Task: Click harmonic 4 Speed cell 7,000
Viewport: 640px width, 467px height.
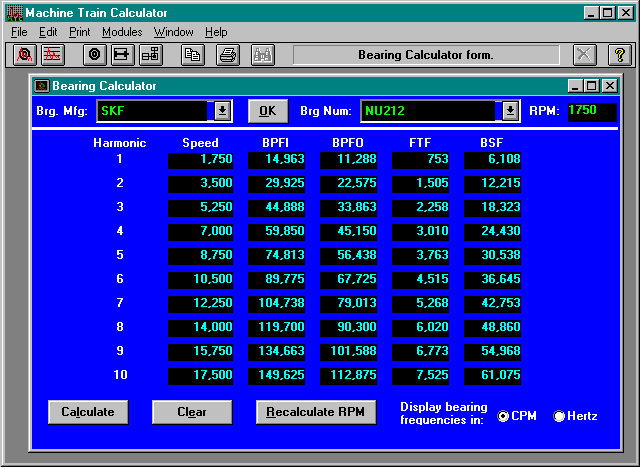Action: click(200, 232)
